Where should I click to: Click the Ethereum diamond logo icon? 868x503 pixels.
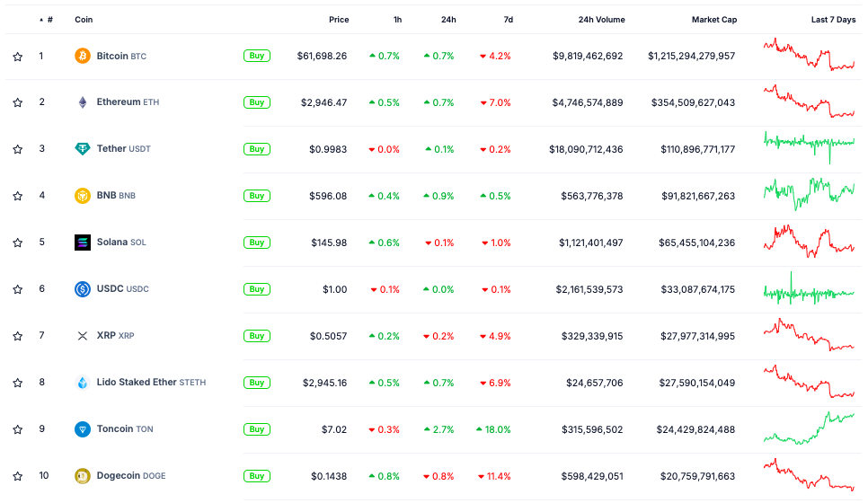(x=83, y=102)
